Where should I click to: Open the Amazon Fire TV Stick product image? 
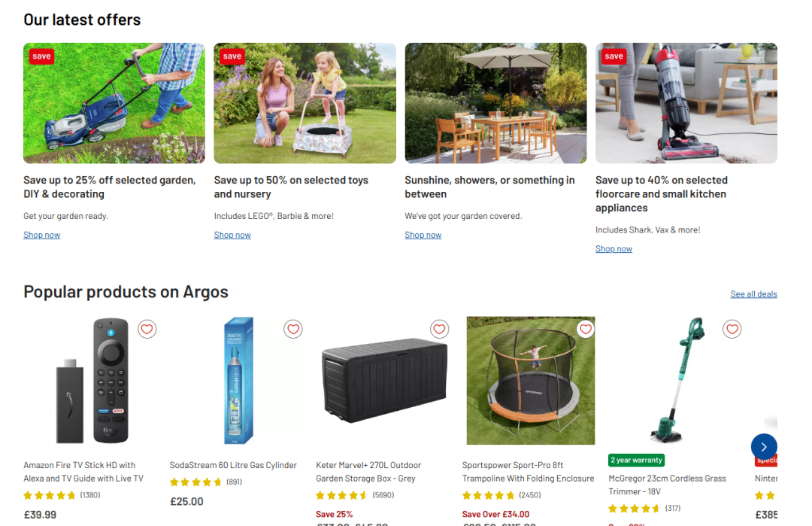coord(90,381)
